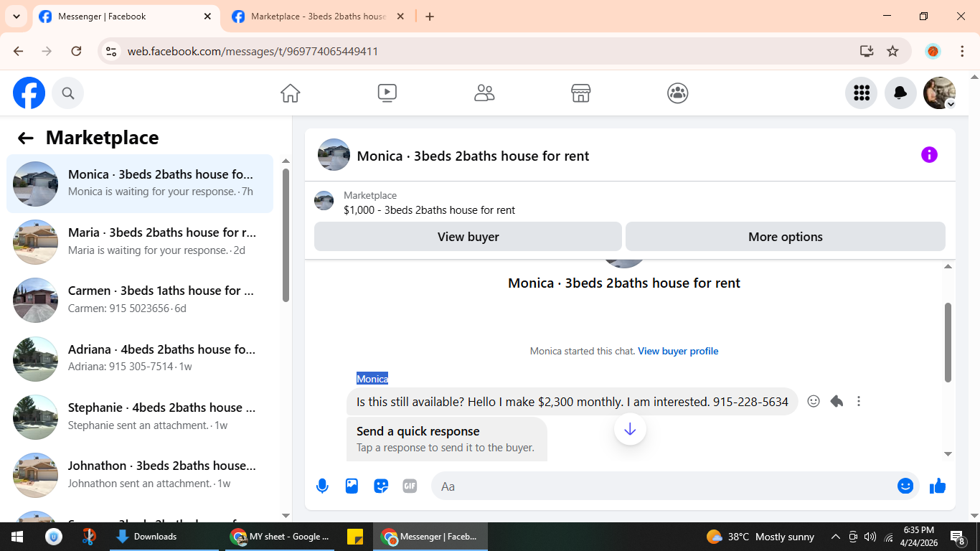Open a new browser tab
Viewport: 980px width, 551px height.
(x=430, y=17)
